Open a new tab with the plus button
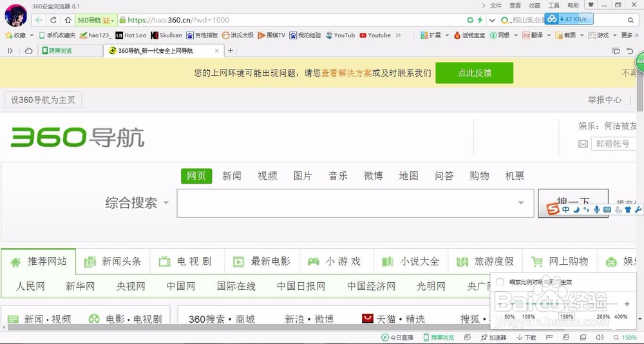644x344 pixels. coord(231,50)
